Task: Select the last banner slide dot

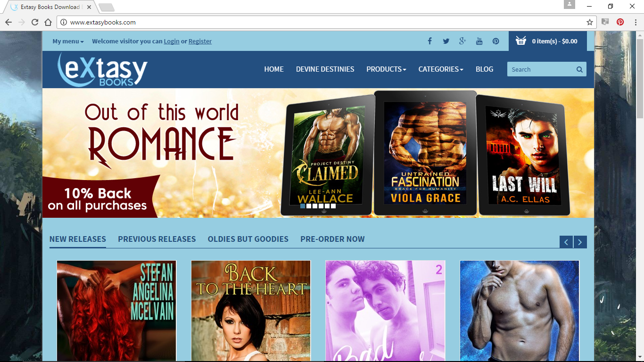Action: 333,206
